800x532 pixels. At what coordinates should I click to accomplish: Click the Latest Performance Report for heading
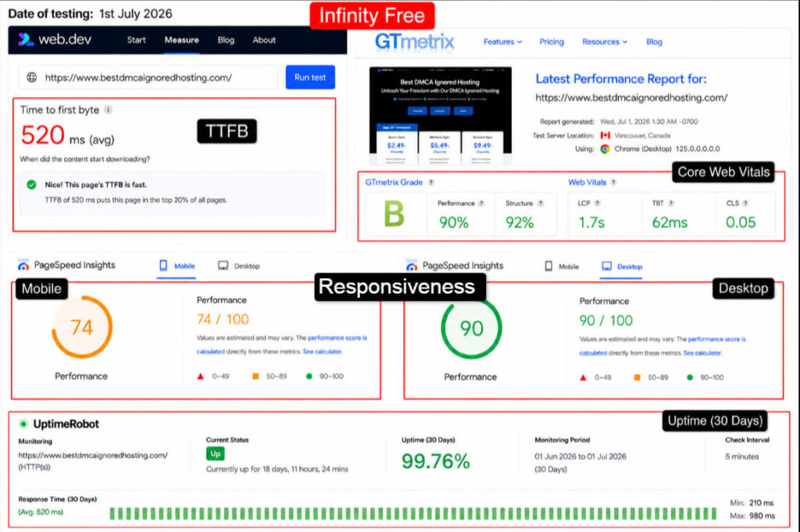[621, 79]
